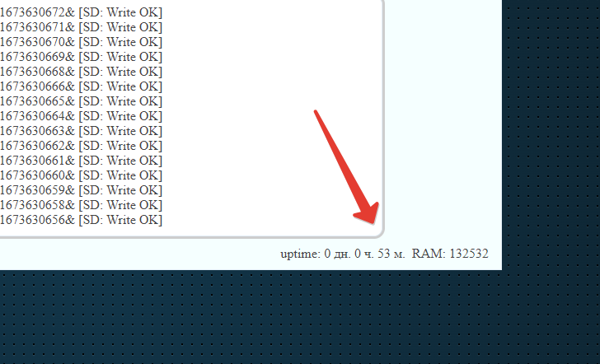Click log entry starting with 1673630670

tap(81, 42)
